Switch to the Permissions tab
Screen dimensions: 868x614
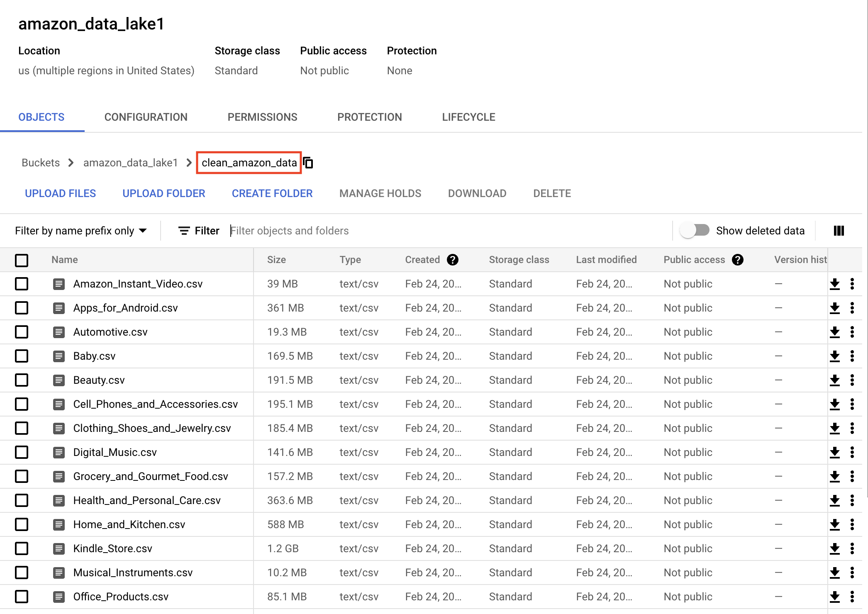click(262, 117)
